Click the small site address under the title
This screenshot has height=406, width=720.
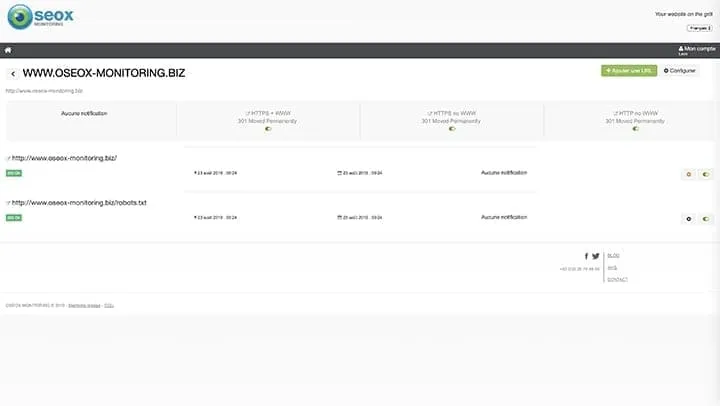tap(44, 91)
